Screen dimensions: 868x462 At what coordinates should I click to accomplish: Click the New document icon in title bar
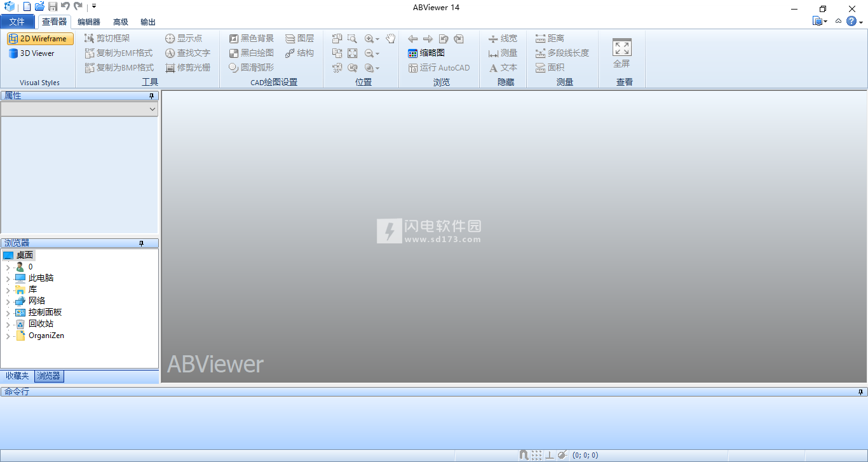click(27, 6)
